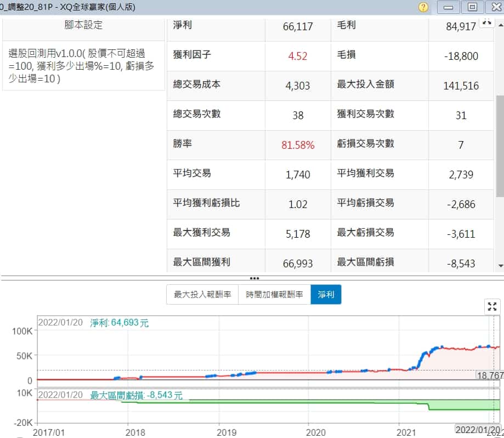Select the 腳本設定 panel header
The height and width of the screenshot is (438, 504).
pyautogui.click(x=83, y=25)
